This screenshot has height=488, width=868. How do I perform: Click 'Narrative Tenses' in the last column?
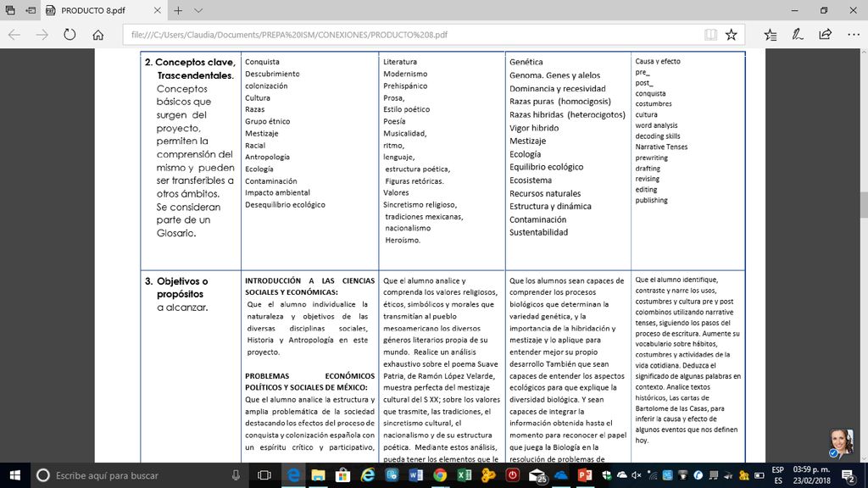(661, 147)
